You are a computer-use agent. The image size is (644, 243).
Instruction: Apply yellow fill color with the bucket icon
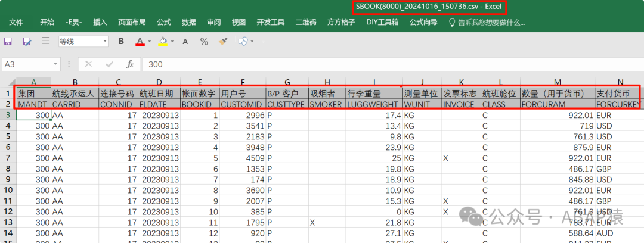tap(163, 41)
